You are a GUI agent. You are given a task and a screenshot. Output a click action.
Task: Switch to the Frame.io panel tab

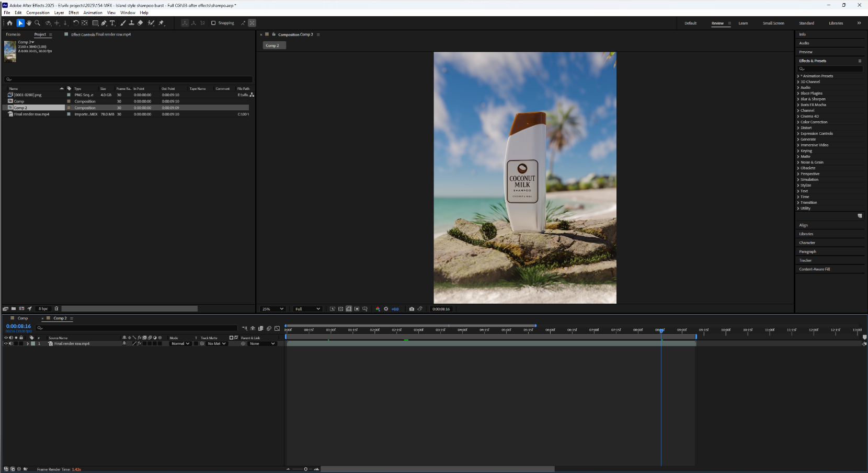pyautogui.click(x=13, y=34)
